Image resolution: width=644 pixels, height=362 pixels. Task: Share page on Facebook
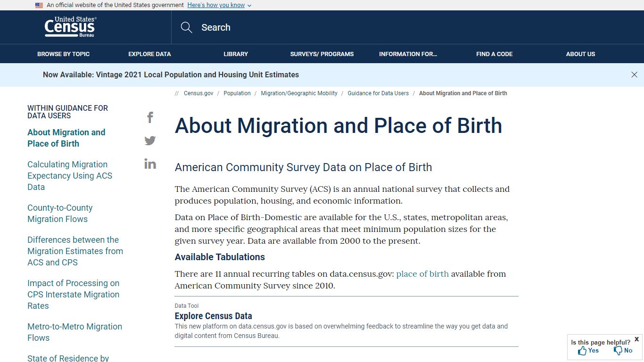[150, 117]
